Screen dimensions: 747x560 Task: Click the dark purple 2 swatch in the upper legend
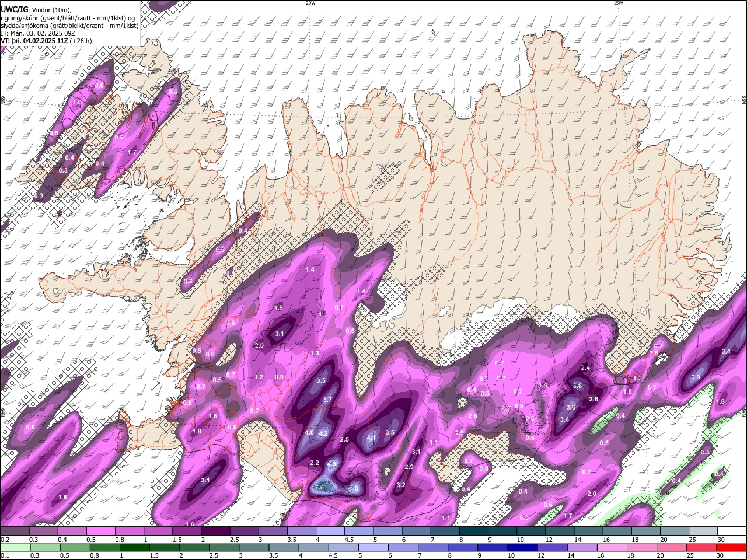click(215, 531)
